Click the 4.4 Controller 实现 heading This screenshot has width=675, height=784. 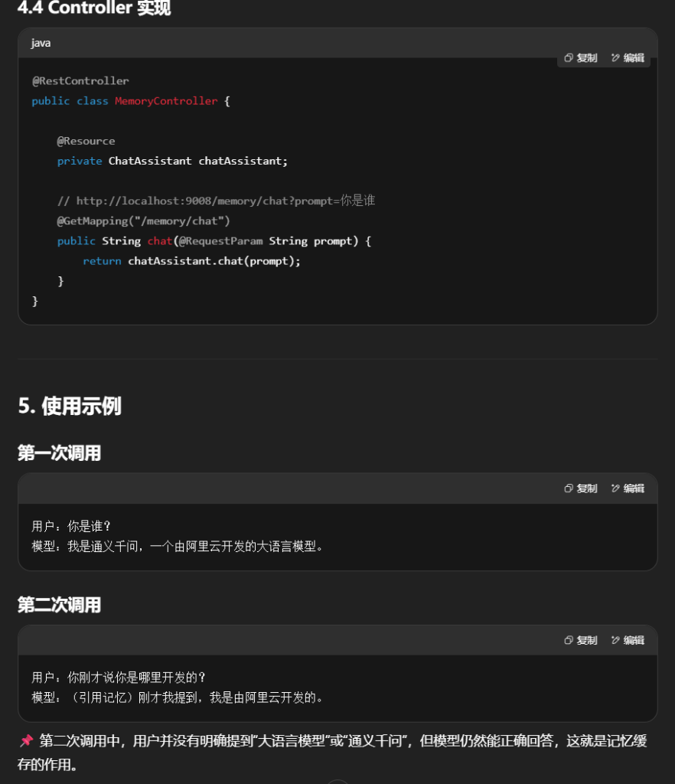pos(94,9)
